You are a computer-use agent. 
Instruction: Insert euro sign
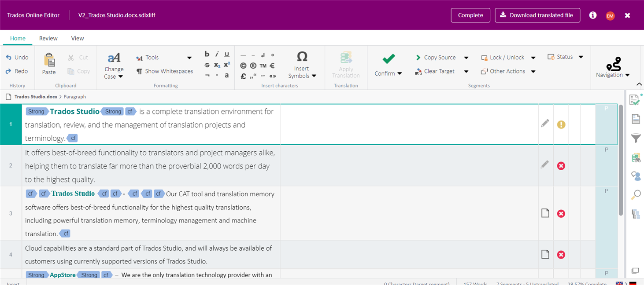coord(272,66)
